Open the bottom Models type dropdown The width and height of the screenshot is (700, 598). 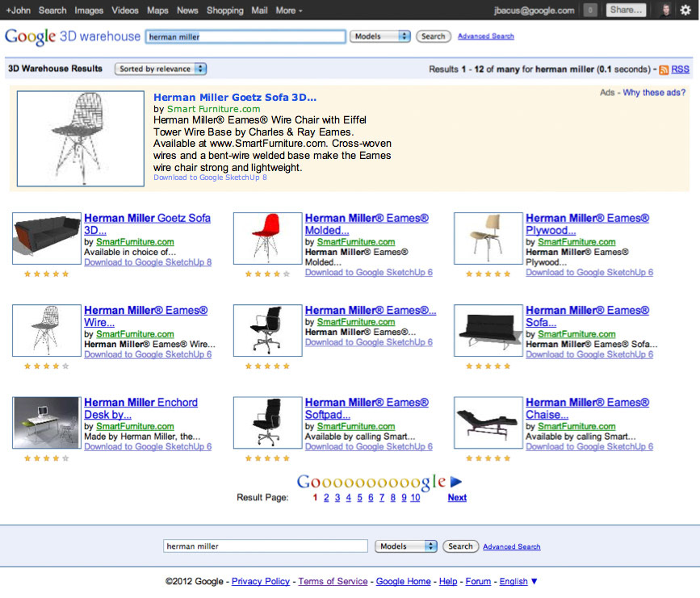pyautogui.click(x=406, y=546)
